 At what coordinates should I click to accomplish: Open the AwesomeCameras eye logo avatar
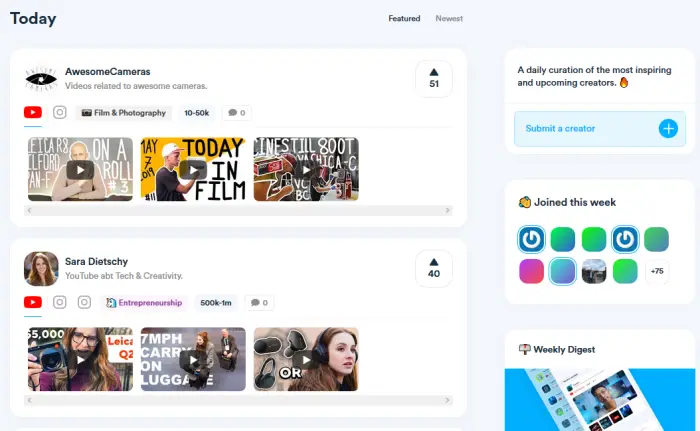click(41, 79)
